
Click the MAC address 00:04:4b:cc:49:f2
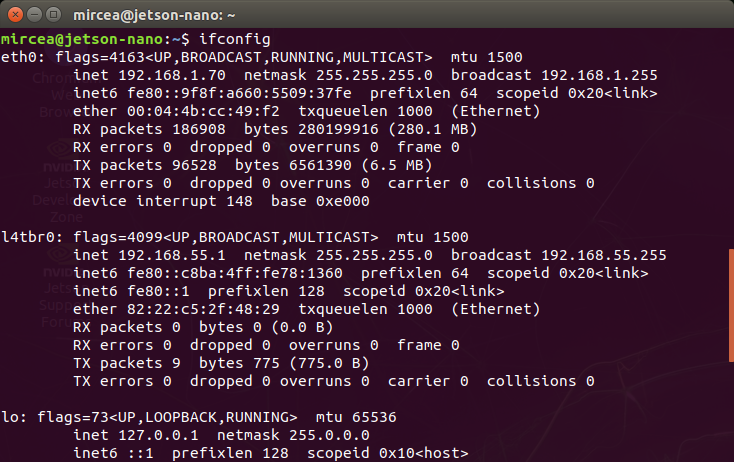203,111
